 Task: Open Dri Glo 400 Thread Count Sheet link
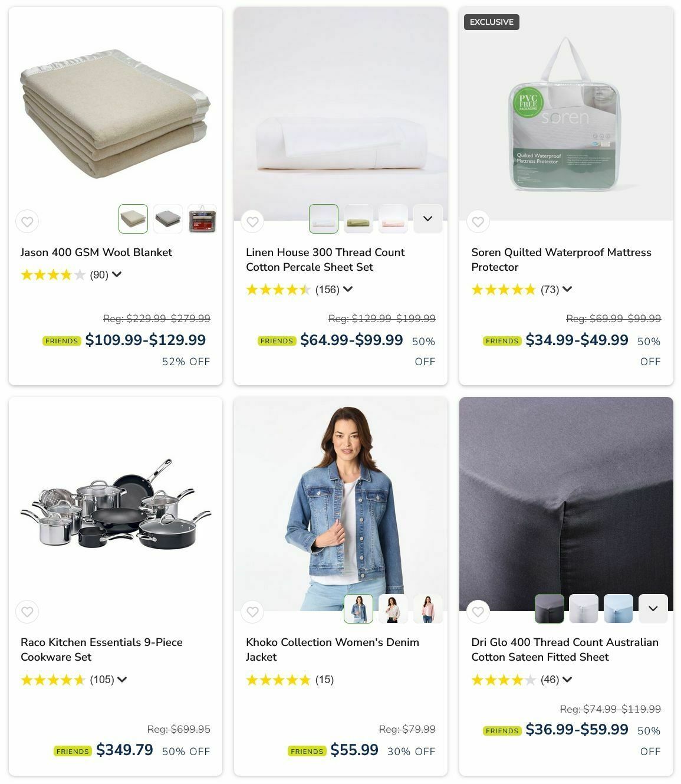565,649
